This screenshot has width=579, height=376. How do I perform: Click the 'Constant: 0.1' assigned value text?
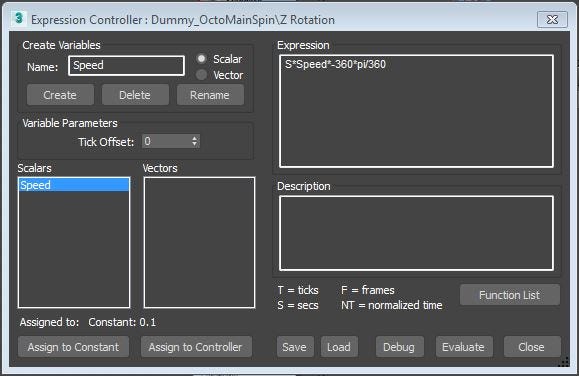(x=122, y=322)
